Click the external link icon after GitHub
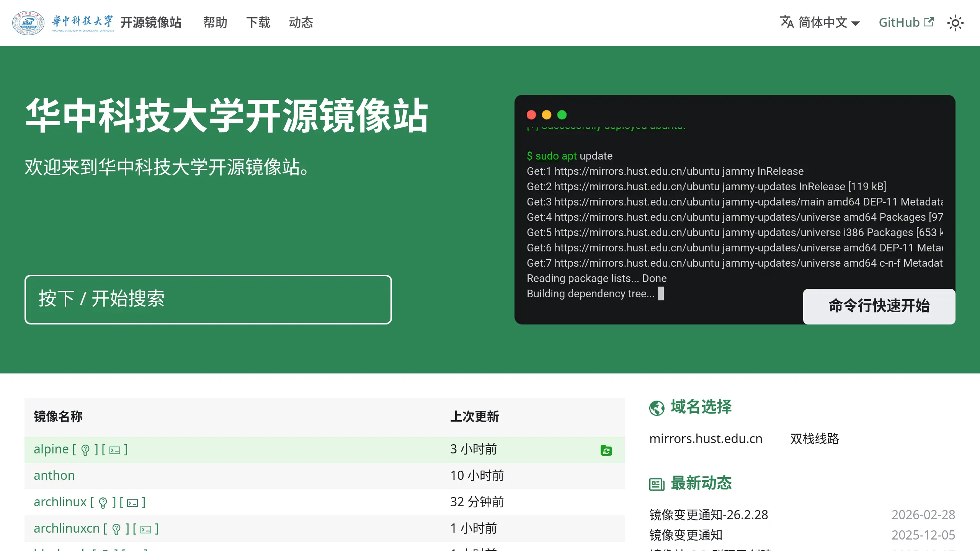The height and width of the screenshot is (551, 980). (928, 22)
